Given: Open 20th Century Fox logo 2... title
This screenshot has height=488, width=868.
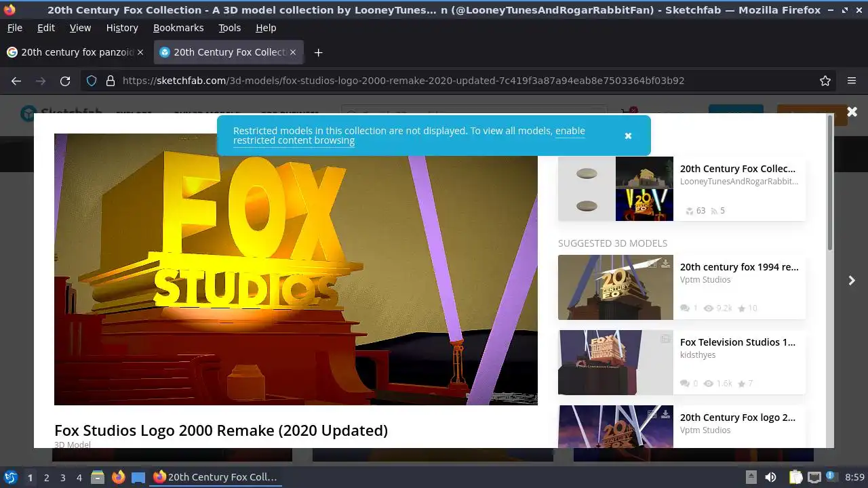Looking at the screenshot, I should (x=738, y=418).
